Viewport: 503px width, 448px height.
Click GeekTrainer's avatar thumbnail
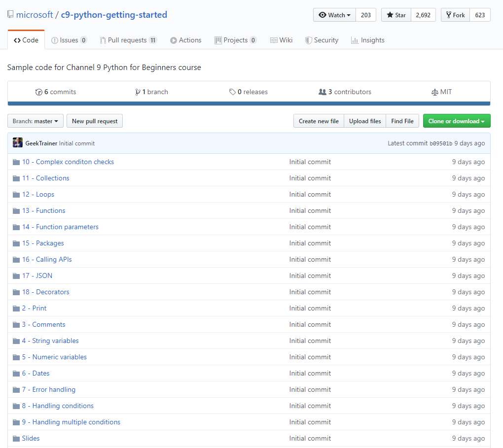pos(18,143)
